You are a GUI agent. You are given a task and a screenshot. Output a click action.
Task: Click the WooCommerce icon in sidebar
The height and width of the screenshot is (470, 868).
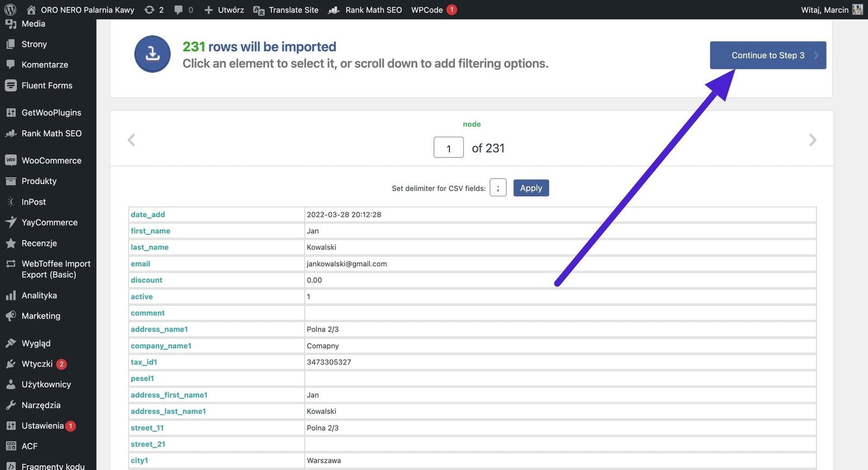[x=10, y=160]
